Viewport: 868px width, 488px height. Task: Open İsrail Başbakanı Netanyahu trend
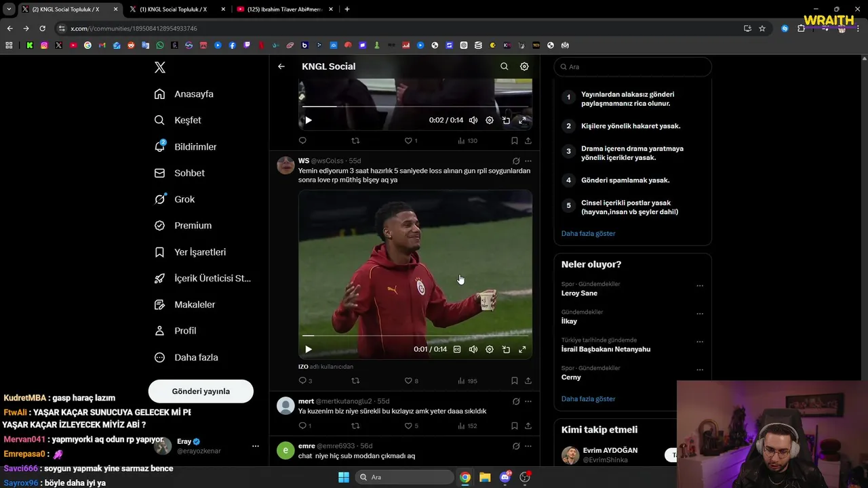(x=606, y=349)
